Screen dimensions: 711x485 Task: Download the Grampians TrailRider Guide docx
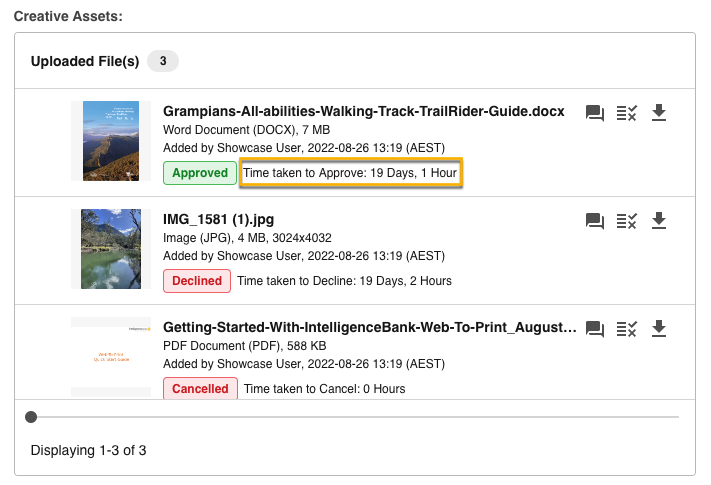click(658, 112)
